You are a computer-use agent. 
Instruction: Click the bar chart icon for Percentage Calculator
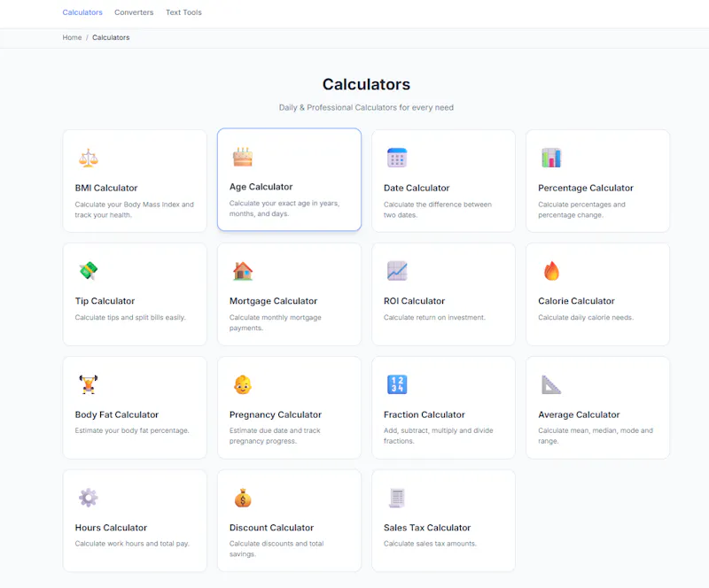(551, 159)
